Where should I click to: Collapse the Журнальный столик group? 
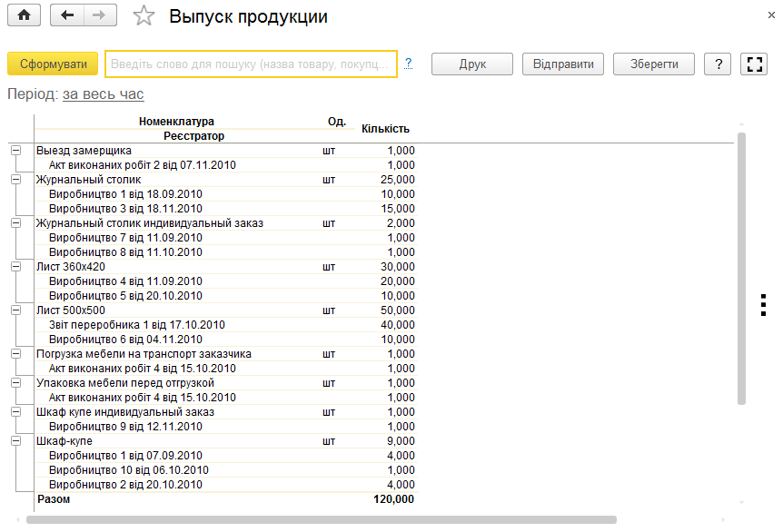(16, 179)
